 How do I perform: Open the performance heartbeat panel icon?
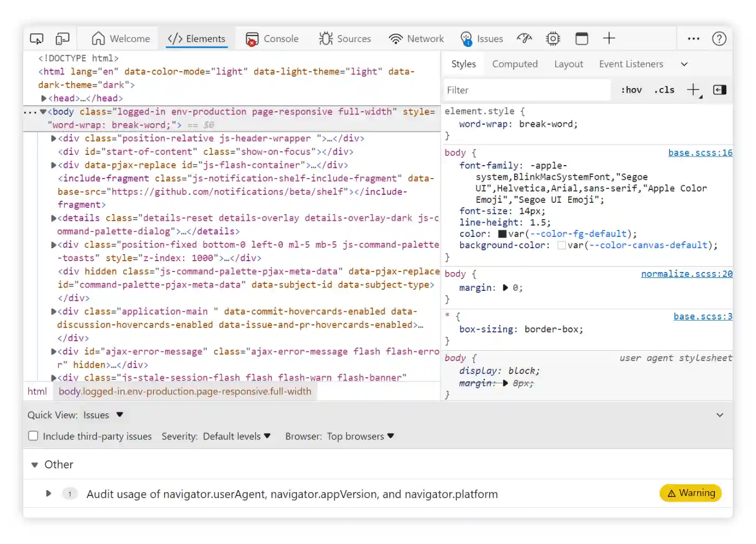(x=524, y=38)
